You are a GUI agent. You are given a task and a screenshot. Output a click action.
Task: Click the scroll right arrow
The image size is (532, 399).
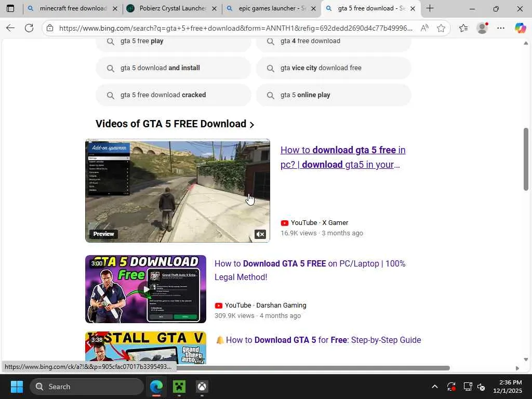(517, 368)
